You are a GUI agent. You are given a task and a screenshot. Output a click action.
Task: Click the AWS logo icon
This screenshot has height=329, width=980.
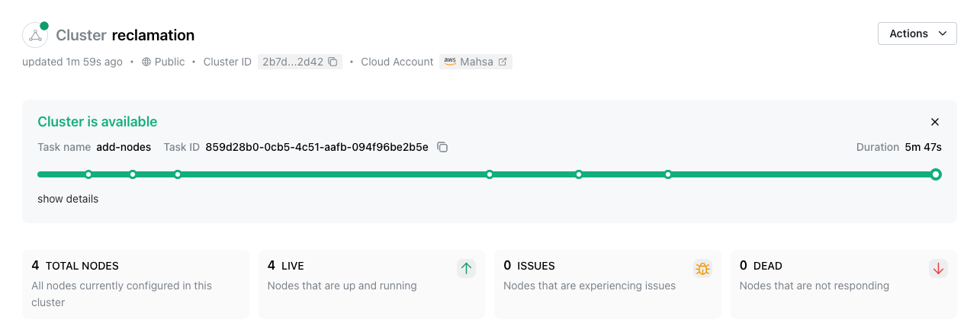click(x=450, y=62)
